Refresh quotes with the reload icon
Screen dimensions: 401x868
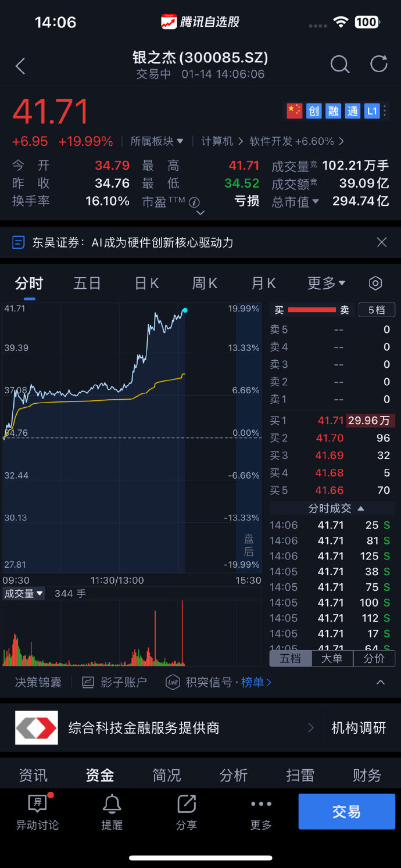378,64
